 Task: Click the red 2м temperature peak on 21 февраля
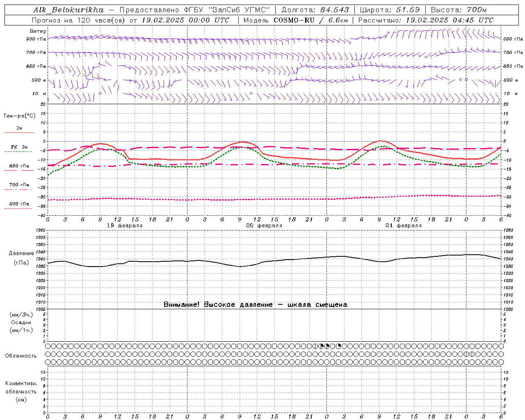point(379,141)
